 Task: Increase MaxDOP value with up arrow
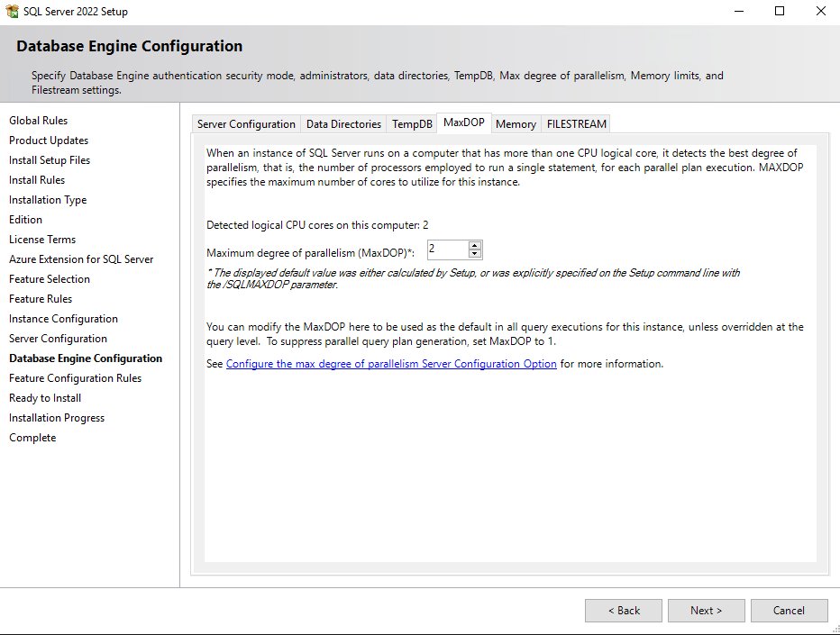coord(475,246)
